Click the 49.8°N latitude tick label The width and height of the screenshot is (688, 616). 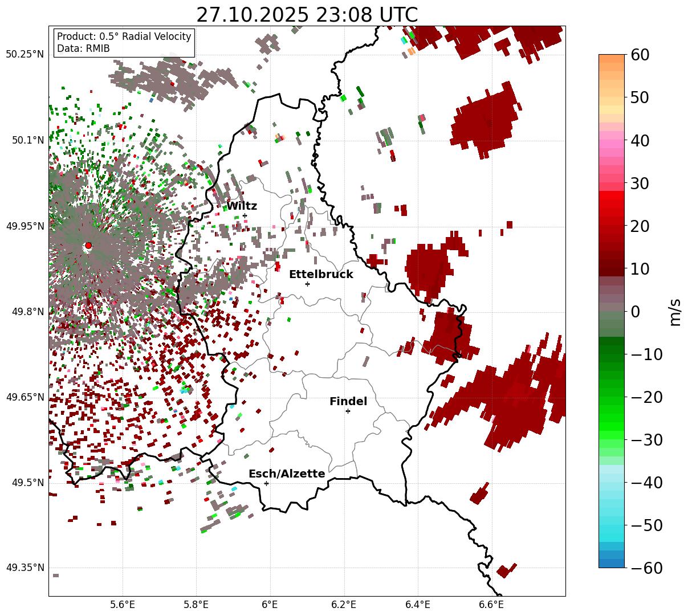pyautogui.click(x=27, y=312)
